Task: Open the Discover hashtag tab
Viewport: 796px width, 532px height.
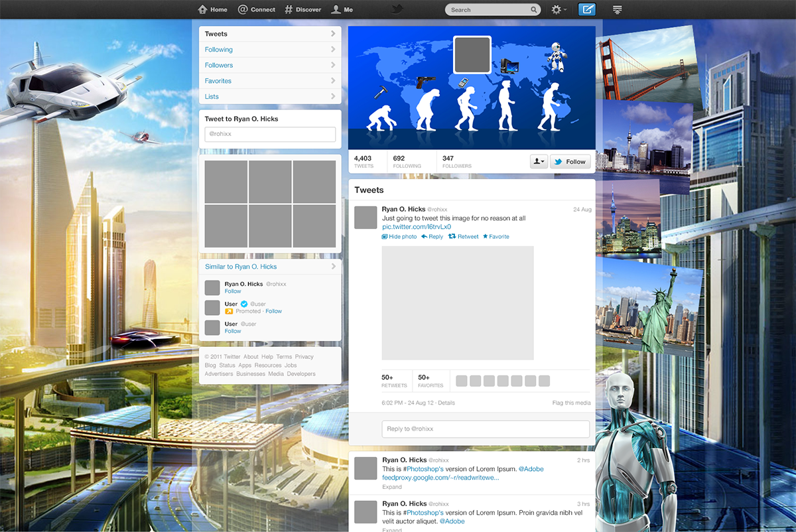Action: click(x=289, y=9)
